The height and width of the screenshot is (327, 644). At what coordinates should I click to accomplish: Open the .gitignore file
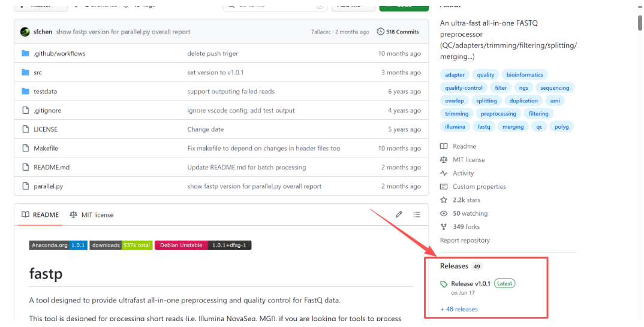(47, 110)
